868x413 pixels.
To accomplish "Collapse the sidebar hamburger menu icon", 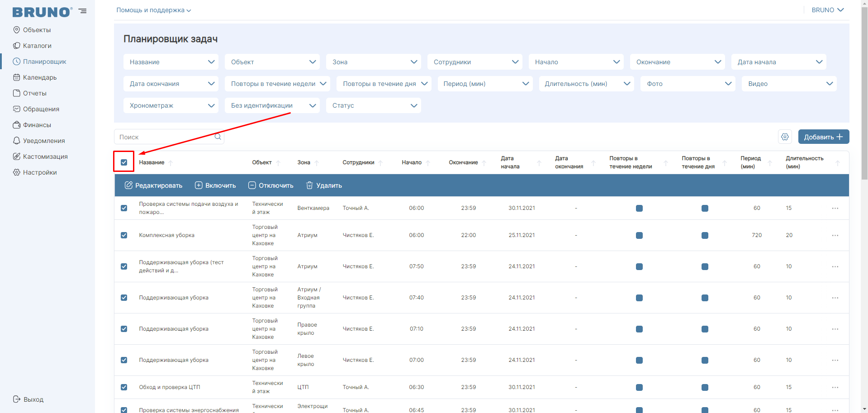I will coord(82,11).
